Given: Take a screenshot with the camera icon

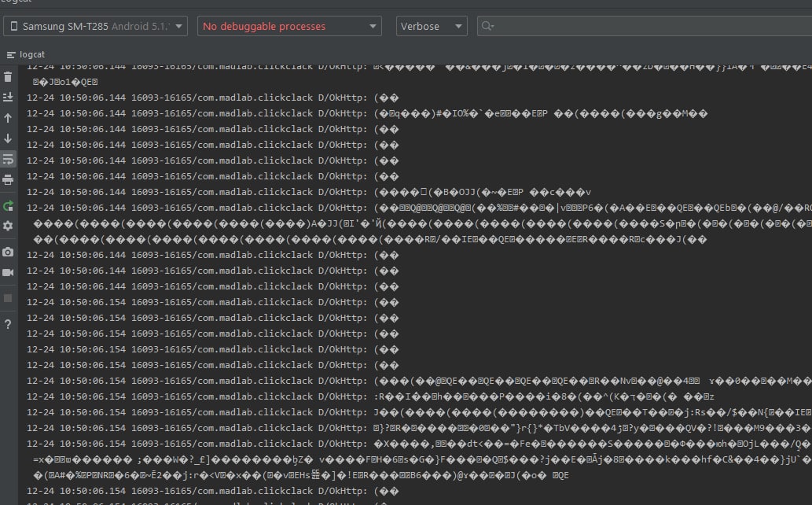Looking at the screenshot, I should click(x=8, y=252).
